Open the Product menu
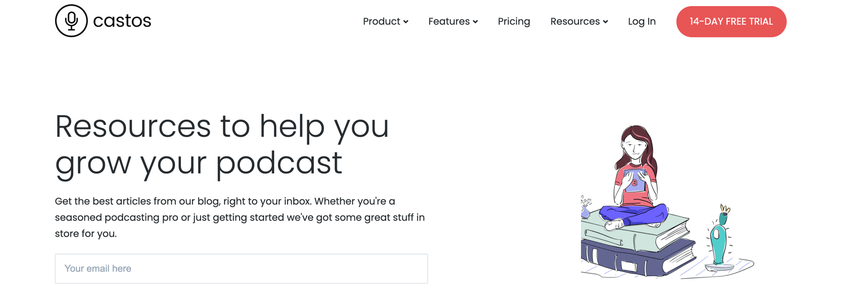Screen dimensions: 868x294 pyautogui.click(x=381, y=21)
